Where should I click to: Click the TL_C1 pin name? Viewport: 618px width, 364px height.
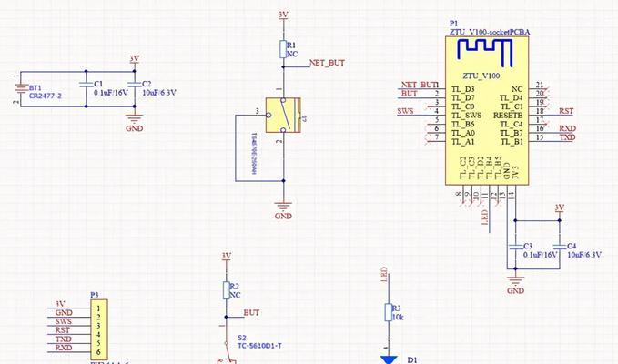pyautogui.click(x=512, y=106)
